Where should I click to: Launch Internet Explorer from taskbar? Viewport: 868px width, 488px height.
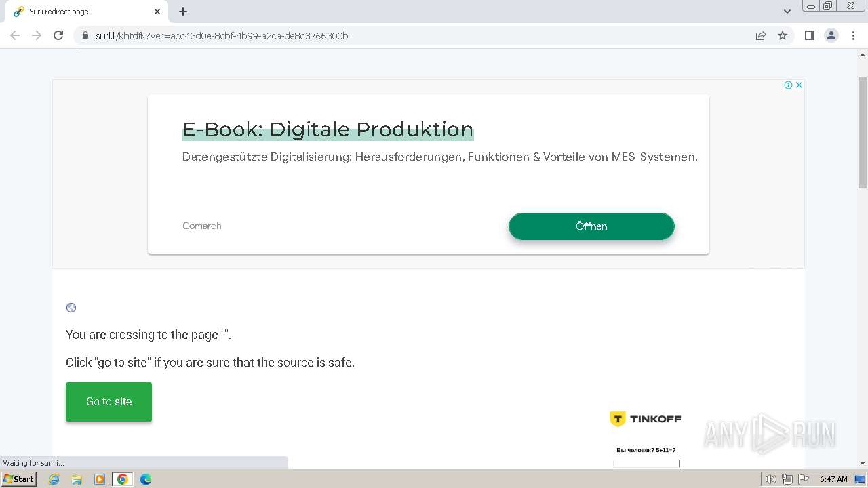click(54, 479)
